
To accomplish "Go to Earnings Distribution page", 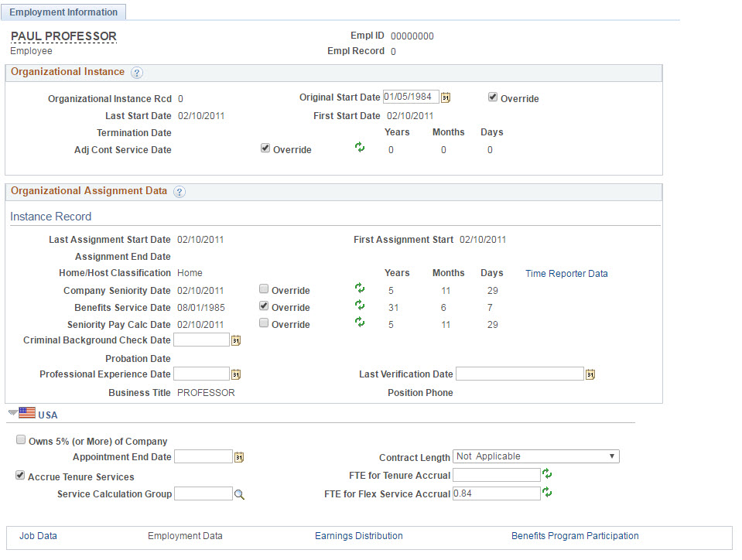I will (x=359, y=536).
